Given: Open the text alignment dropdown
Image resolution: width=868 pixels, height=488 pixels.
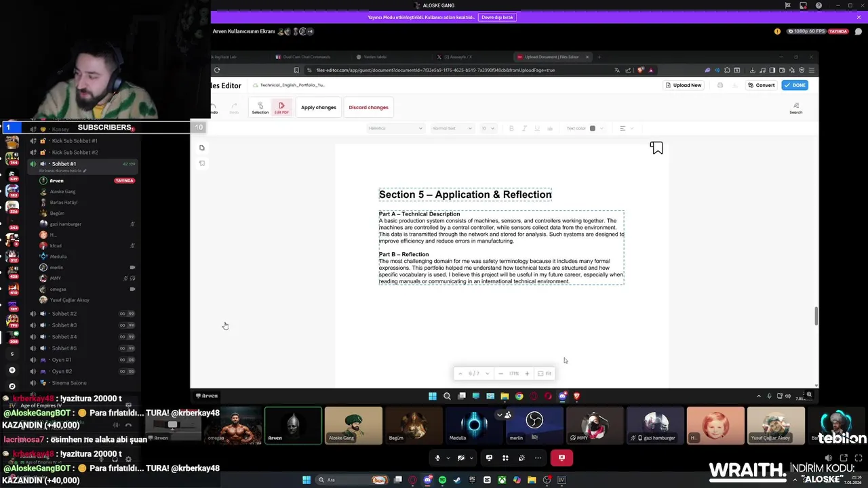Looking at the screenshot, I should coord(625,128).
